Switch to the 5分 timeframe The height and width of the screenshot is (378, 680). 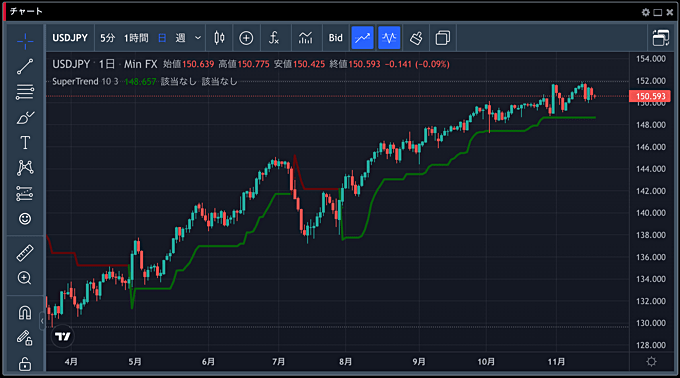(x=108, y=38)
